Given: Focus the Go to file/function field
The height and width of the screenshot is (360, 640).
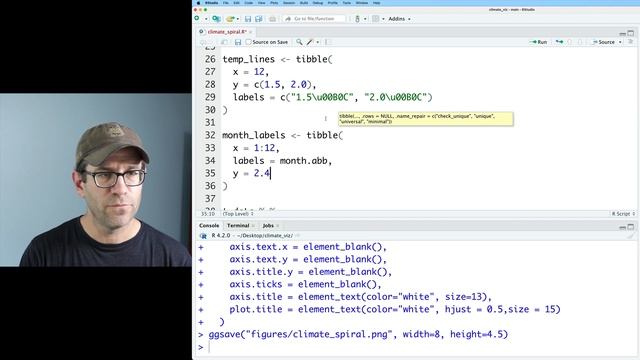Looking at the screenshot, I should point(314,19).
